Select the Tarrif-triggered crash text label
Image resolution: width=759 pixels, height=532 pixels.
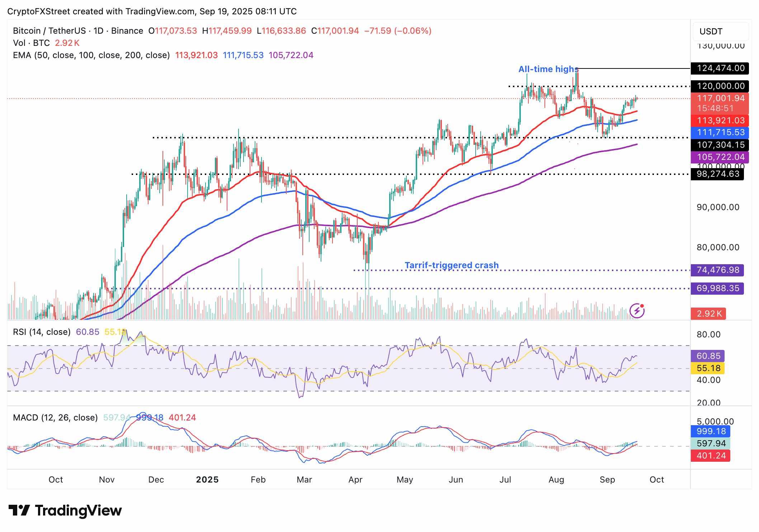[x=452, y=265]
